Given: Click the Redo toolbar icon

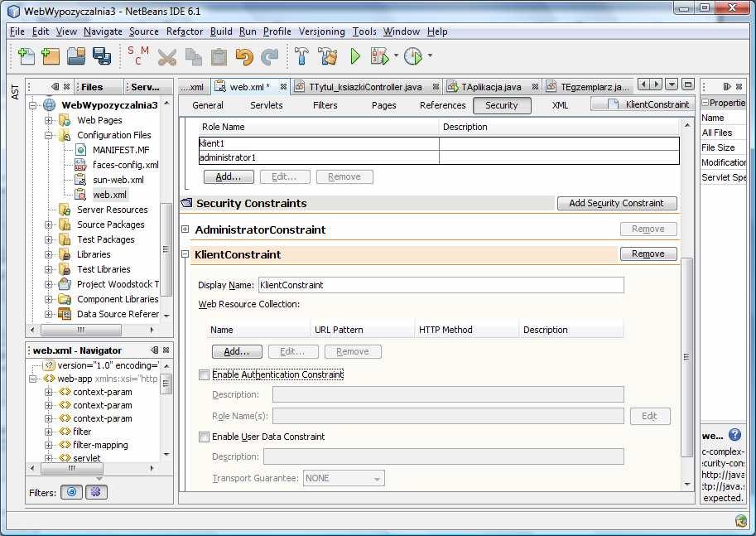Looking at the screenshot, I should [x=269, y=56].
